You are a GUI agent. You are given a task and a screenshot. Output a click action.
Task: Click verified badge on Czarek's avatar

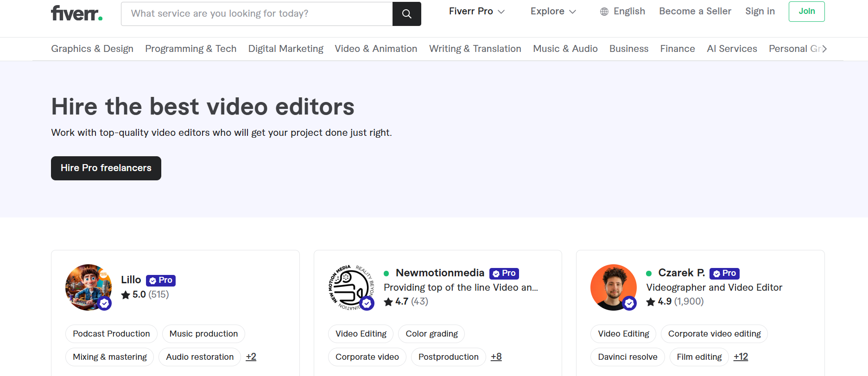(629, 304)
